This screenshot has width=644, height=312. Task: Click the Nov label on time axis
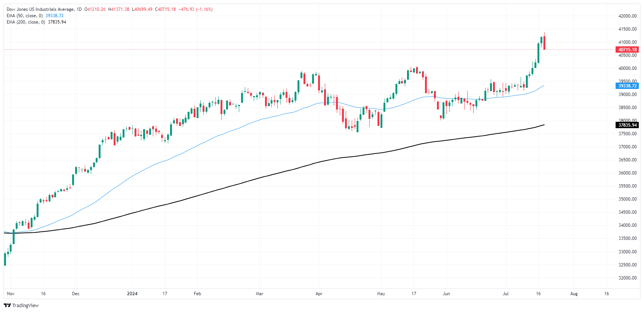[x=10, y=294]
